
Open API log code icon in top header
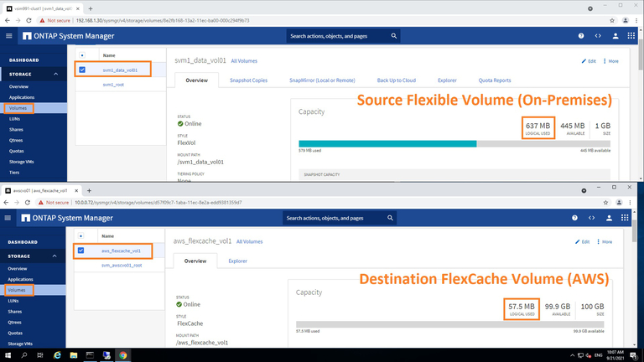pos(599,36)
